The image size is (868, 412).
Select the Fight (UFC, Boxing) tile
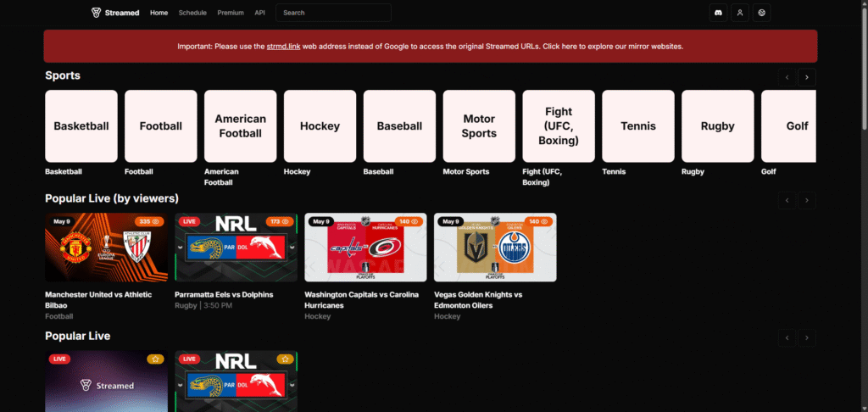[559, 126]
